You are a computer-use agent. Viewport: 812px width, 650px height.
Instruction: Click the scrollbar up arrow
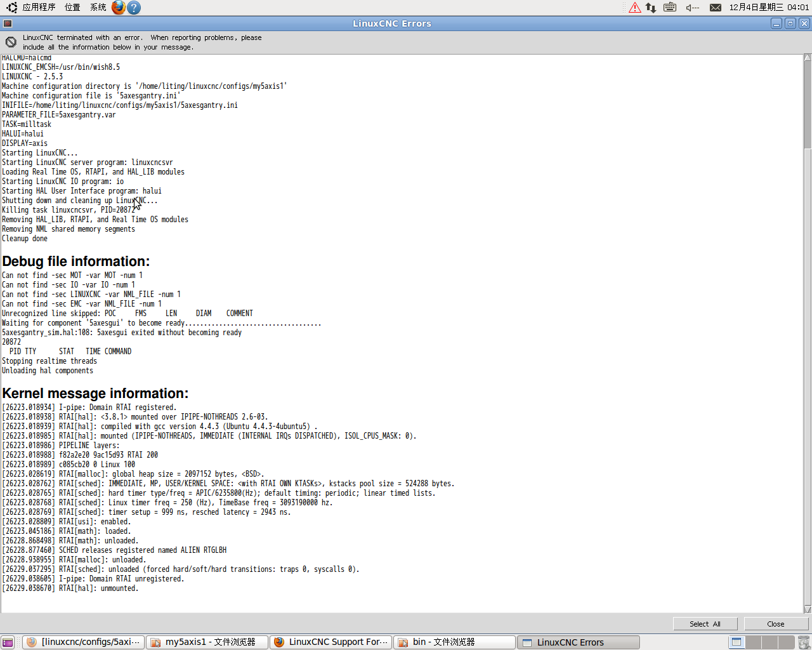(808, 58)
